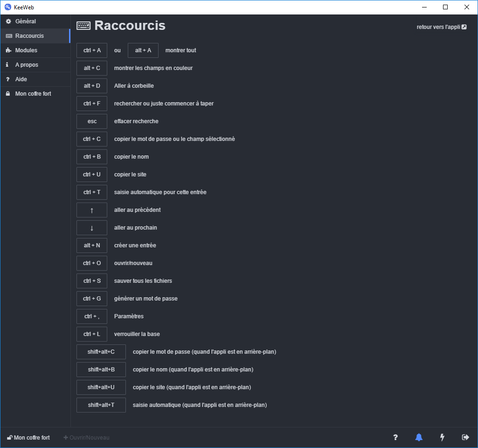Click the shift+alt+C shortcut key box
478x448 pixels.
tap(101, 351)
